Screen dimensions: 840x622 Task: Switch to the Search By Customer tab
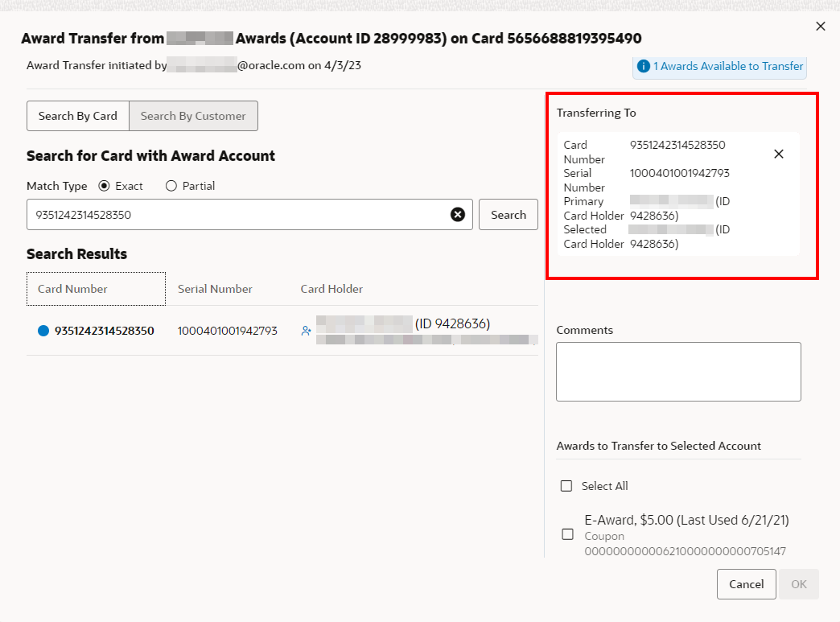193,116
